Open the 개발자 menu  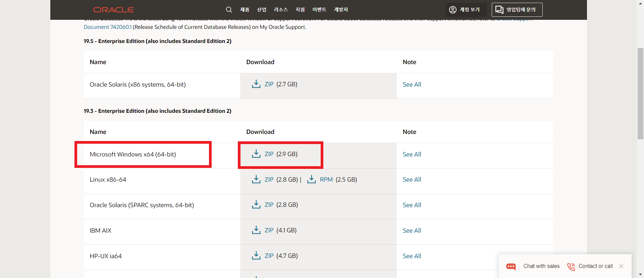click(341, 10)
